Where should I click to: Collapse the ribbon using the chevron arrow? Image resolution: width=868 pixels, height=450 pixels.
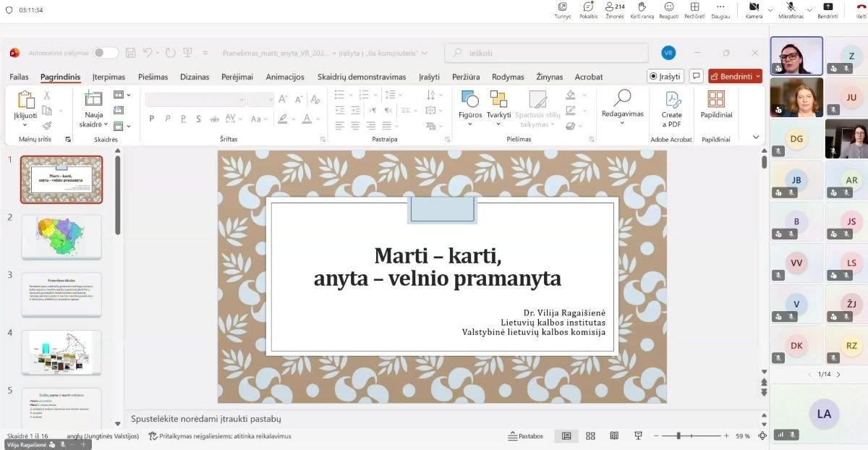tap(756, 137)
